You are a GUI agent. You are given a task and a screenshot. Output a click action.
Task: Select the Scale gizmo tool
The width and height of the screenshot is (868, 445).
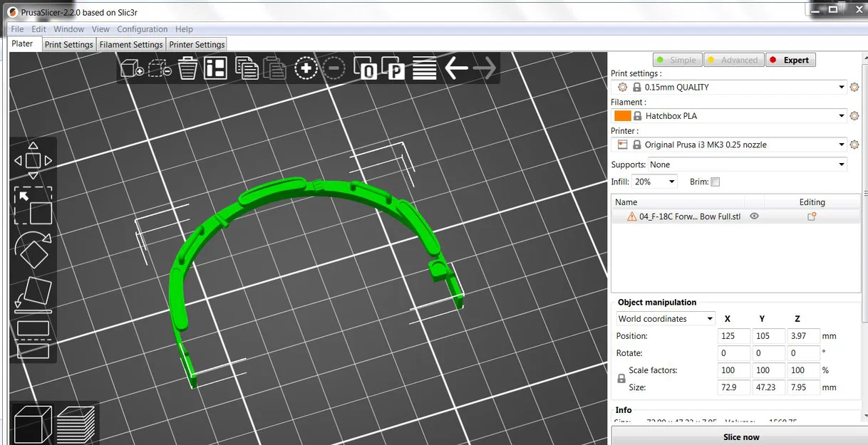(x=33, y=206)
